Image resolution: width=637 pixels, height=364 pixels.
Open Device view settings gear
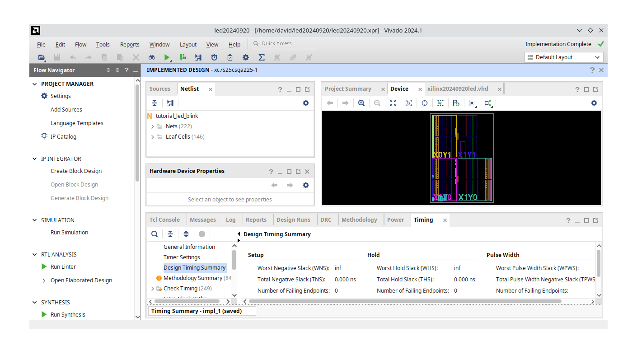tap(594, 103)
